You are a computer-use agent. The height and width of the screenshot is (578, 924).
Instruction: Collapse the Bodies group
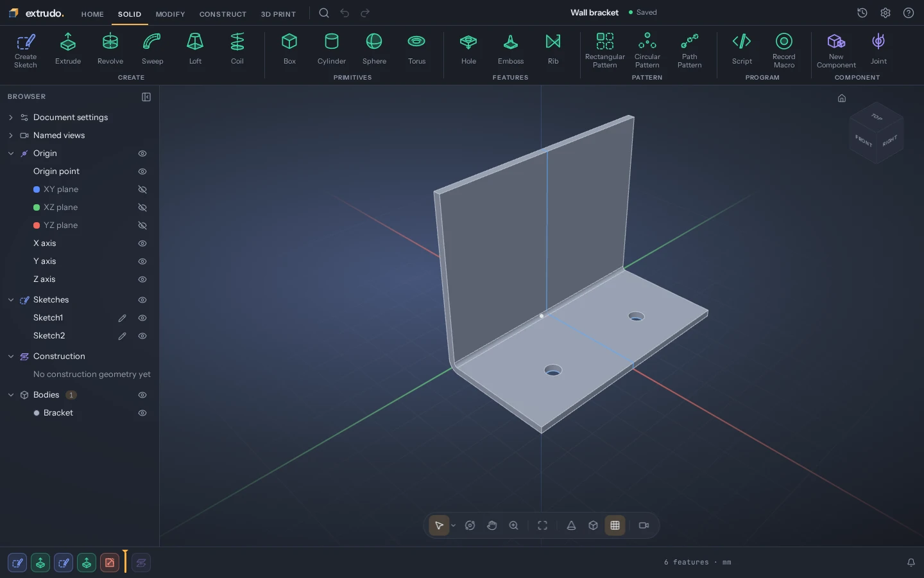tap(11, 395)
